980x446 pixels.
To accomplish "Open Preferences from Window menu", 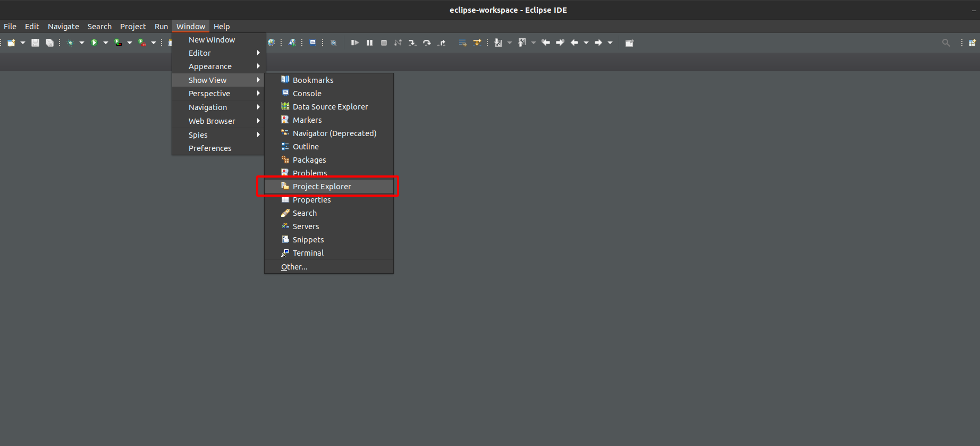I will (x=218, y=148).
